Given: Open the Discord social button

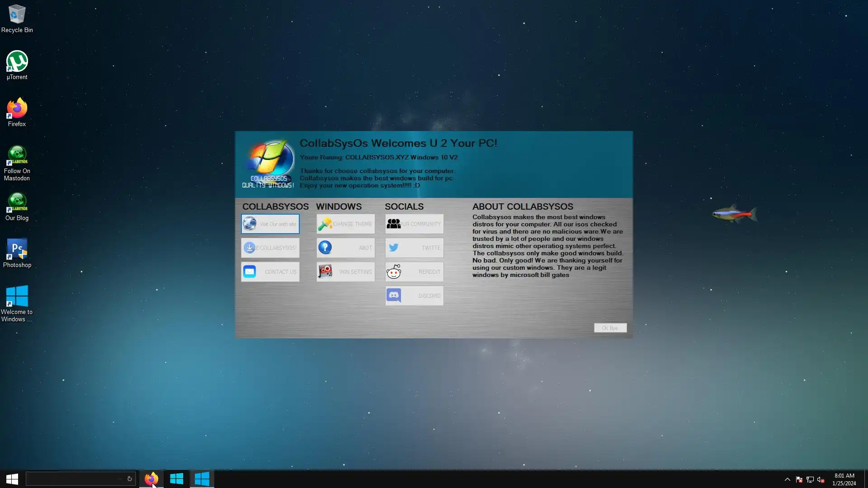Looking at the screenshot, I should click(414, 296).
